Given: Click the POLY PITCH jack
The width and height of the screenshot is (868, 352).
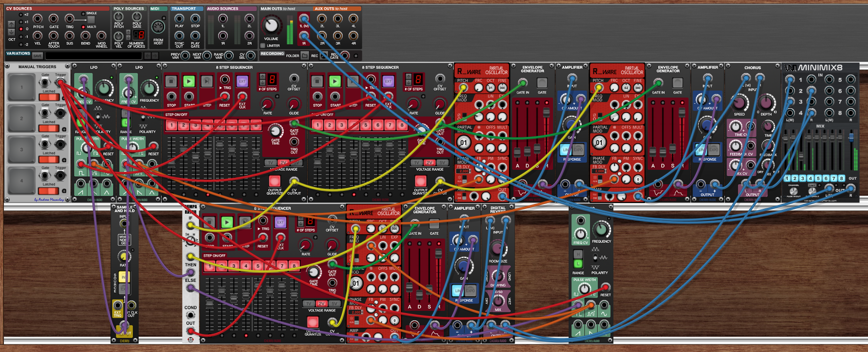Looking at the screenshot, I should (x=118, y=17).
